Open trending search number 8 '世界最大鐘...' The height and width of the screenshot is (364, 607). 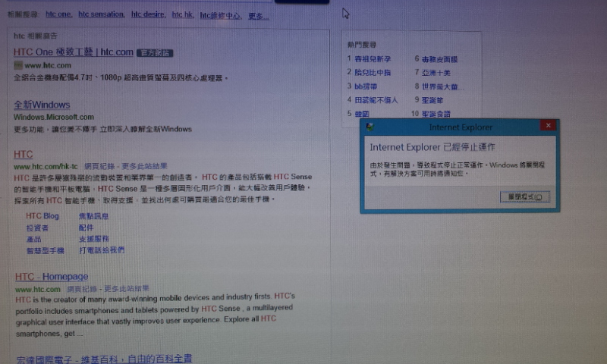click(442, 86)
